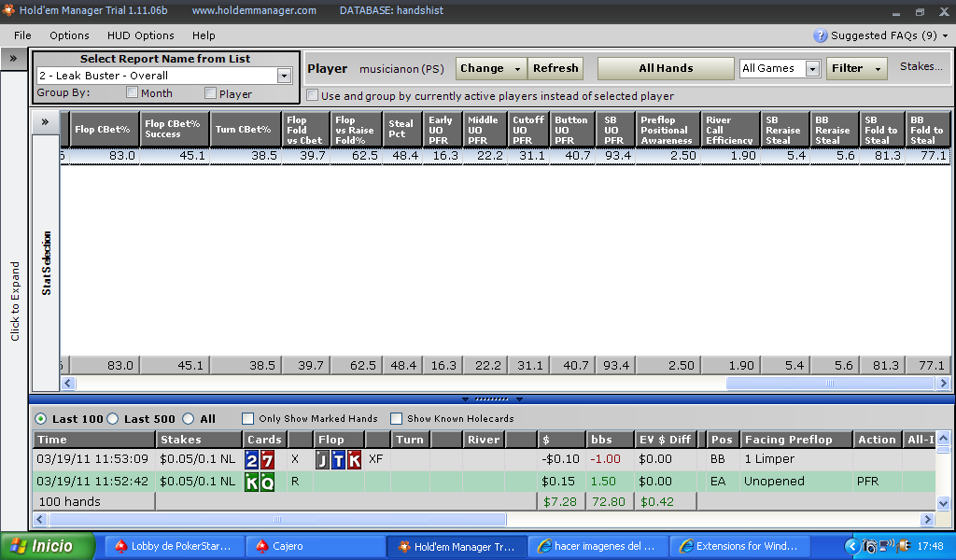Open the HUD Options menu
Image resolution: width=956 pixels, height=560 pixels.
coord(141,35)
